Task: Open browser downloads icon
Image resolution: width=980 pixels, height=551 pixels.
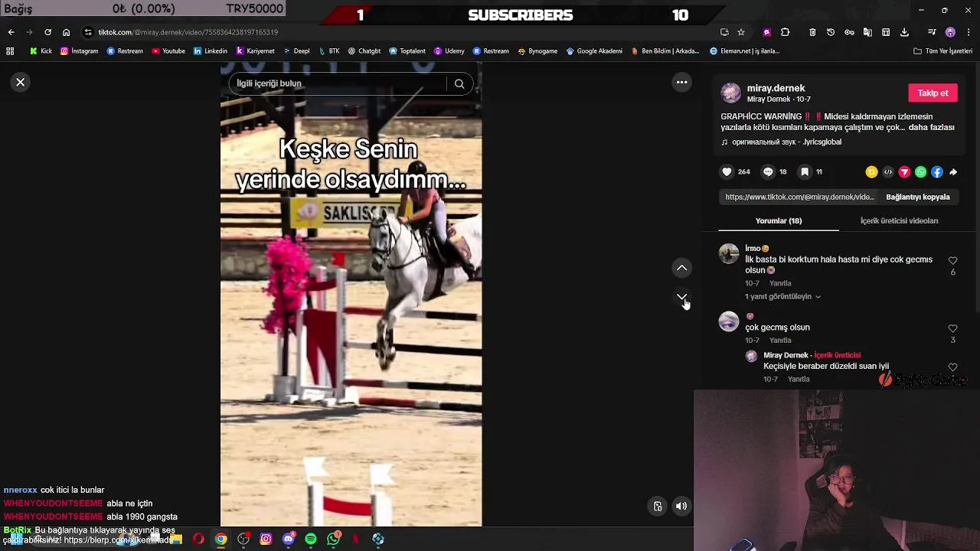Action: coord(904,32)
